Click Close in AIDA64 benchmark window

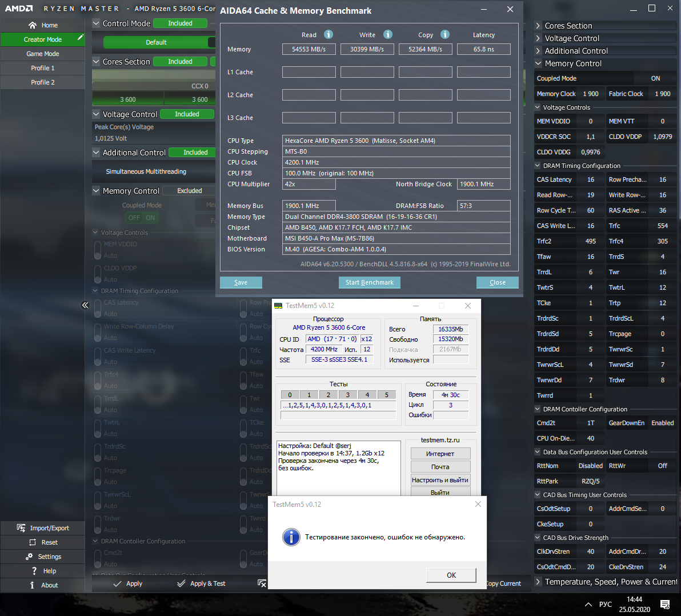point(497,282)
